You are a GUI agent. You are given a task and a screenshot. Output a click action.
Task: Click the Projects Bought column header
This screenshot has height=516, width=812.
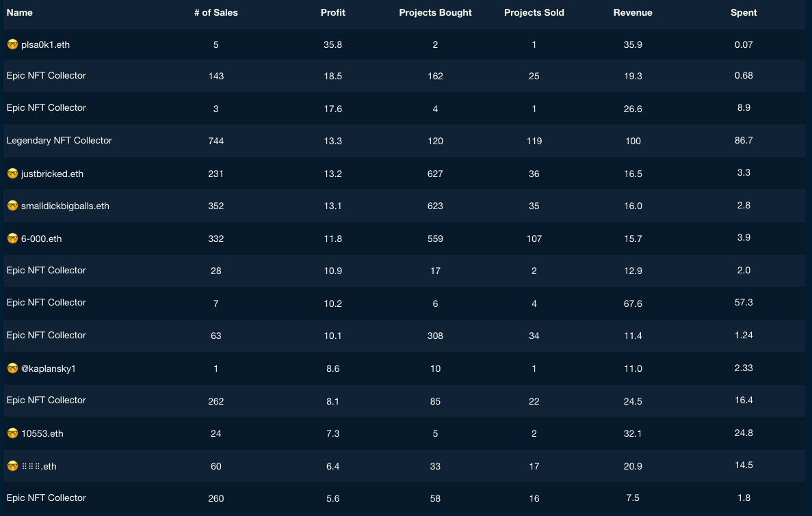coord(435,13)
